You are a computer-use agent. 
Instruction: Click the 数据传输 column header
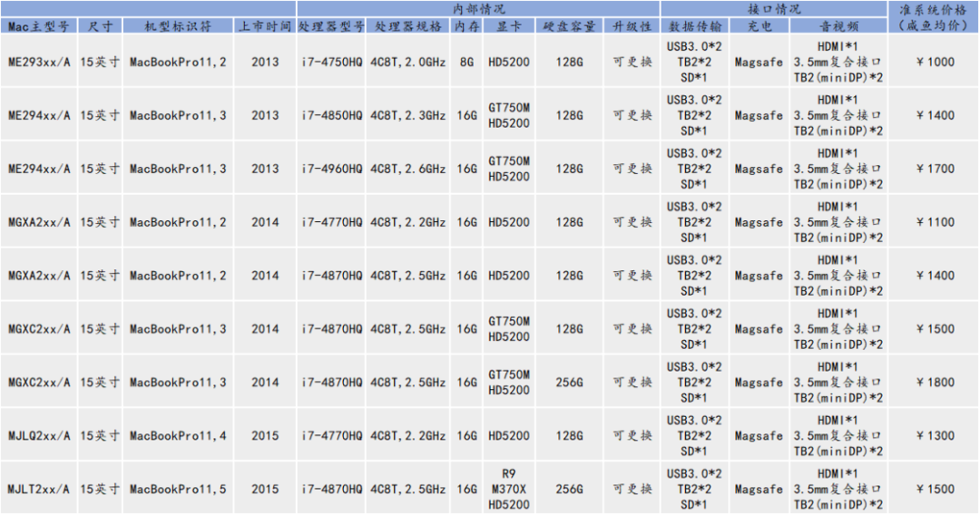tap(694, 26)
